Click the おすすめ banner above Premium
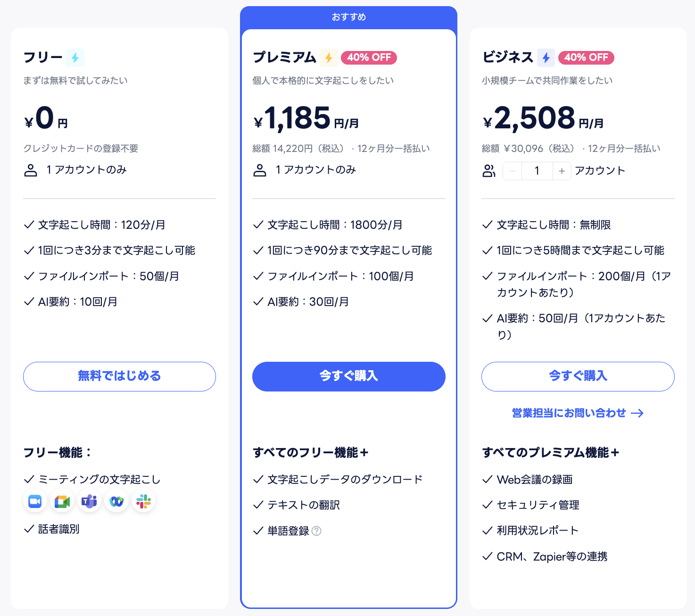 point(349,17)
